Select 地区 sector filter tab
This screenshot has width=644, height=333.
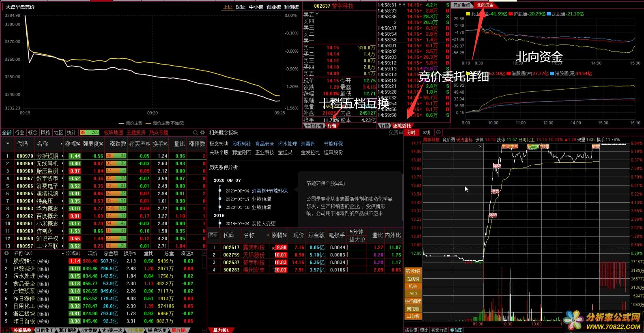(x=58, y=132)
